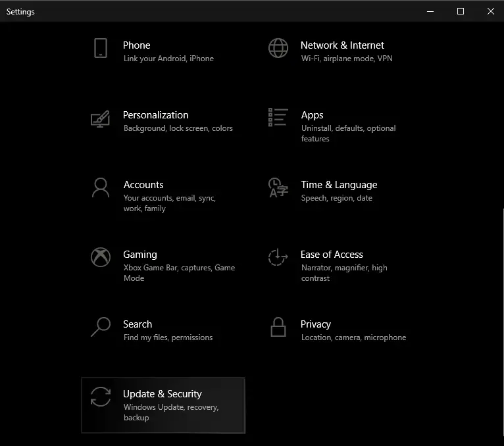Click 'Wi-Fi, airplane mode, VPN' description
This screenshot has height=446, width=504.
[x=347, y=59]
